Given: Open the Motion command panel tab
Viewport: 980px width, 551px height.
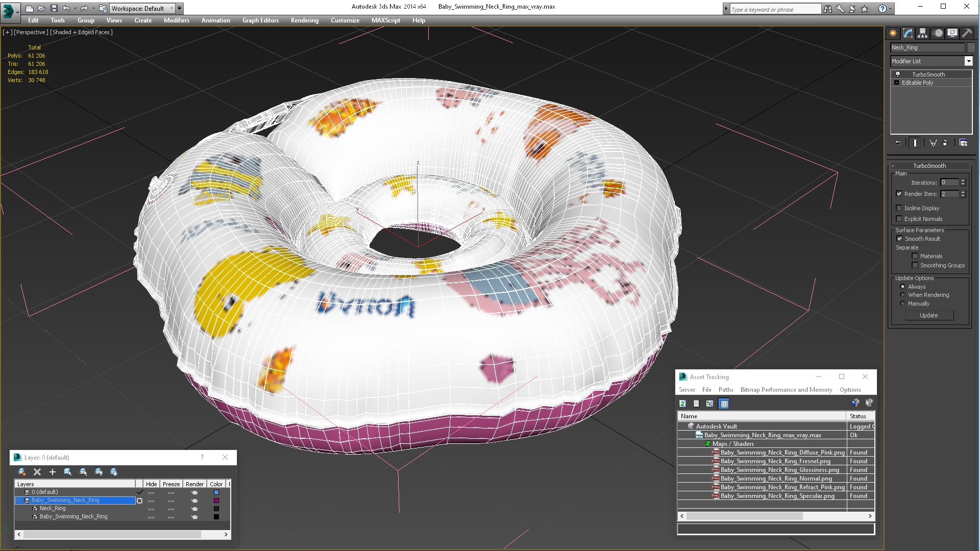Looking at the screenshot, I should pyautogui.click(x=938, y=33).
